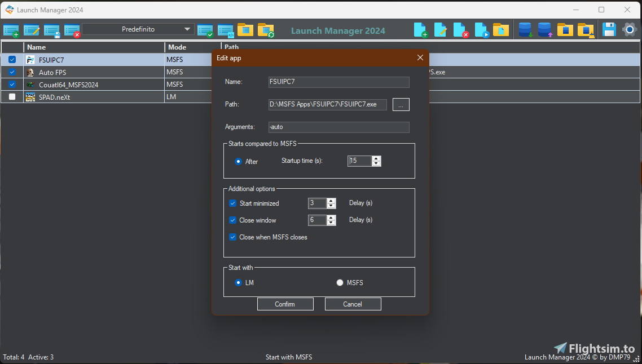Click the Launch Manager title bar app icon
Viewport: 642px width, 364px height.
click(x=10, y=10)
